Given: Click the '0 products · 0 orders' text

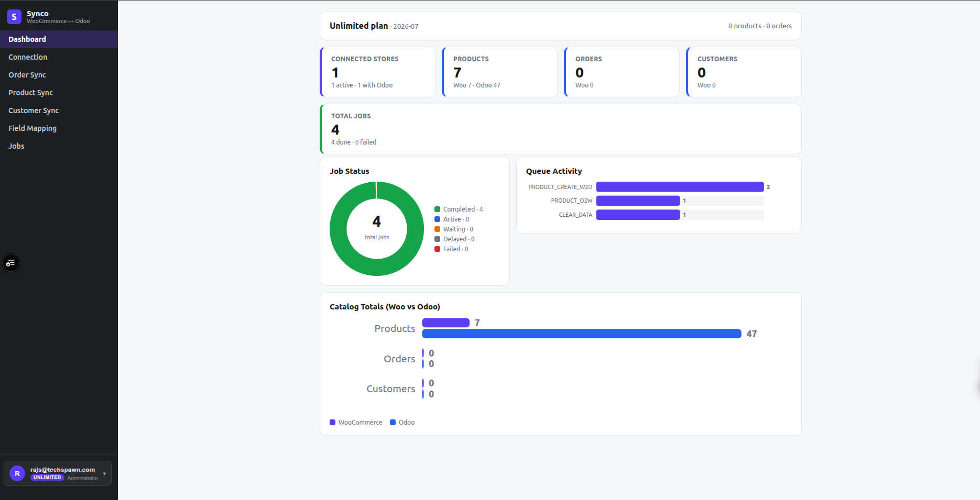Looking at the screenshot, I should point(760,26).
